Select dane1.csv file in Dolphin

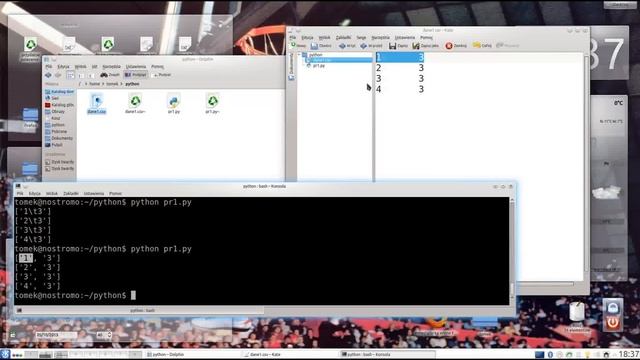(x=97, y=103)
